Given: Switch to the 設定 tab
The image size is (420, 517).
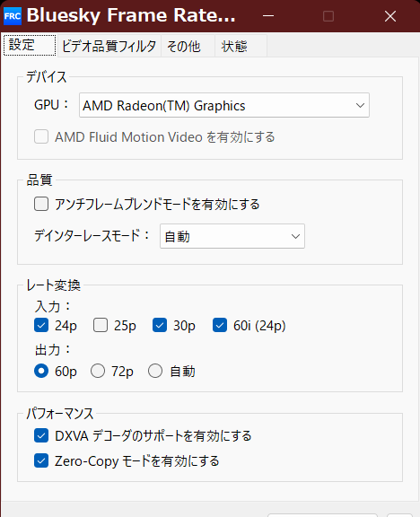Looking at the screenshot, I should tap(30, 45).
